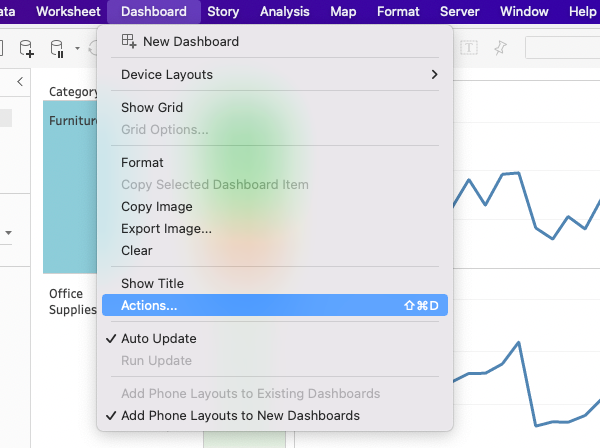
Task: Choose Export Image... from the menu
Action: point(166,229)
